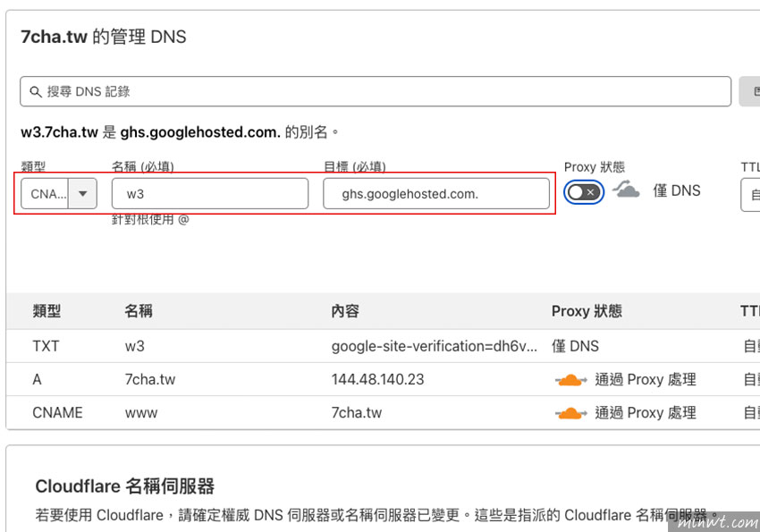Viewport: 760px width, 532px height.
Task: Click the grey cloud DNS-only icon
Action: (x=626, y=189)
